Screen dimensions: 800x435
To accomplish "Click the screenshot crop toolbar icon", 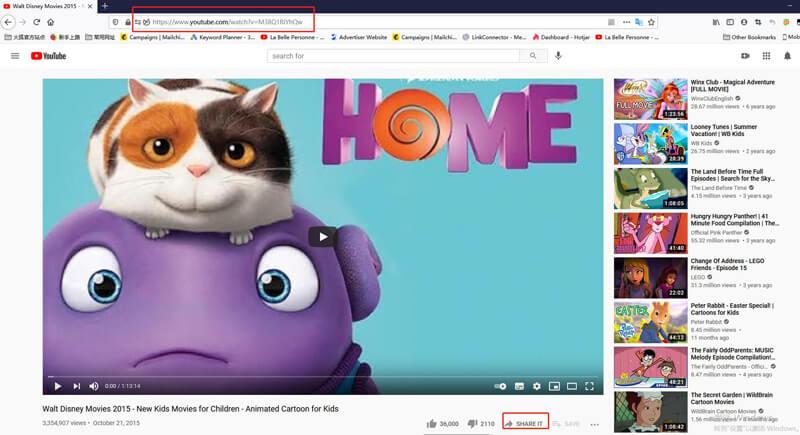I will 758,22.
